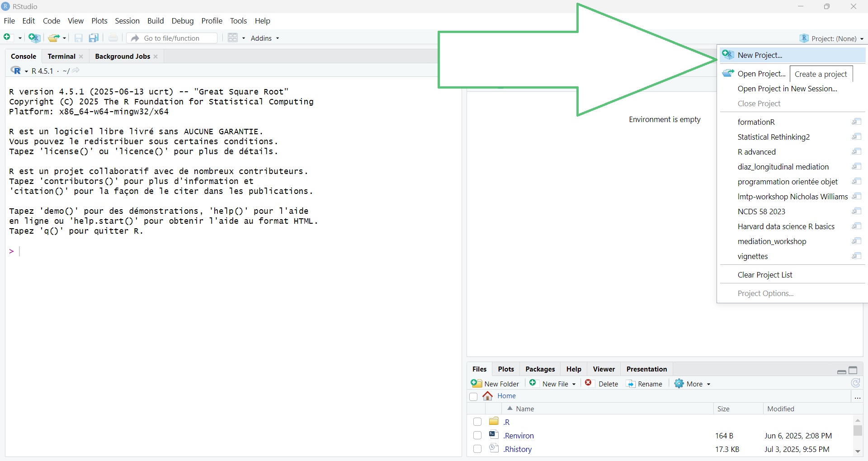Check the .Rhistory file checkbox

pos(477,449)
